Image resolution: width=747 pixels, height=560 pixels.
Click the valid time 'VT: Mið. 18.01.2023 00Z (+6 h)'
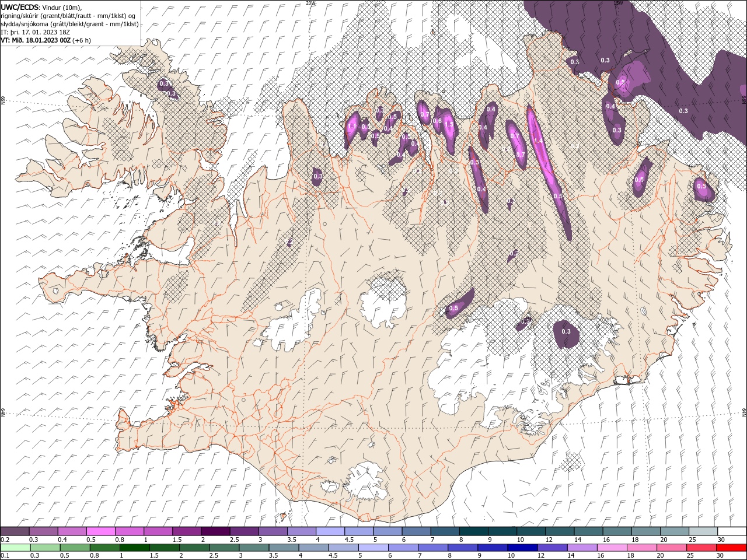(x=46, y=40)
